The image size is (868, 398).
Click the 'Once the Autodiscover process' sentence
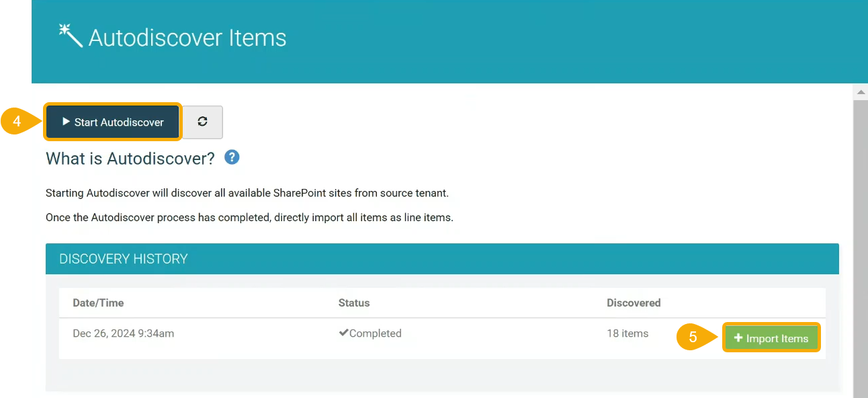pos(249,218)
